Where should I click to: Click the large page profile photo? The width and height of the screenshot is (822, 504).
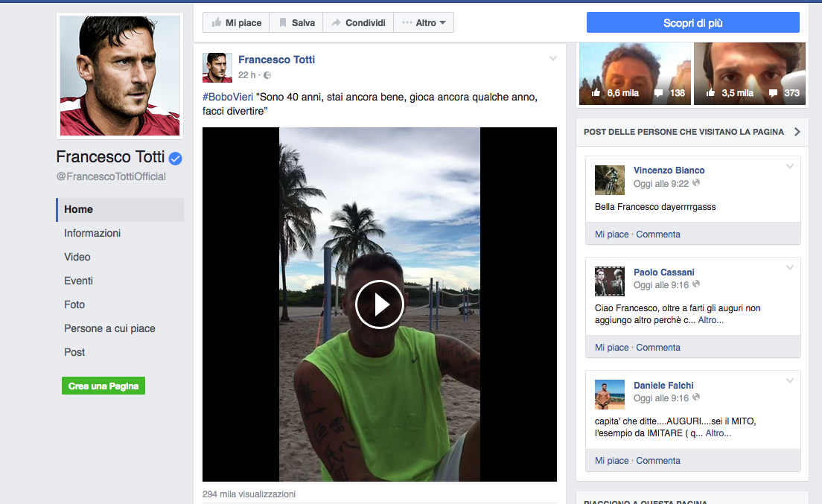tap(120, 76)
